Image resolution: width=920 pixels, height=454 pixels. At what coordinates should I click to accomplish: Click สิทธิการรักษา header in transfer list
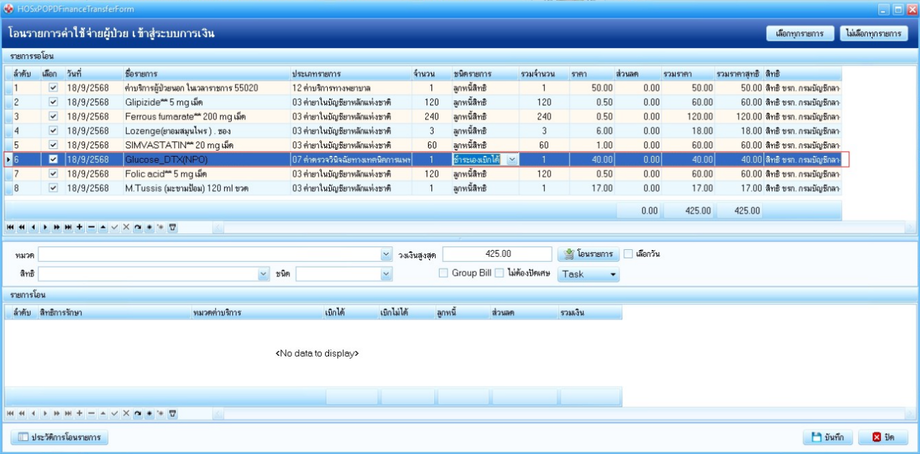114,313
